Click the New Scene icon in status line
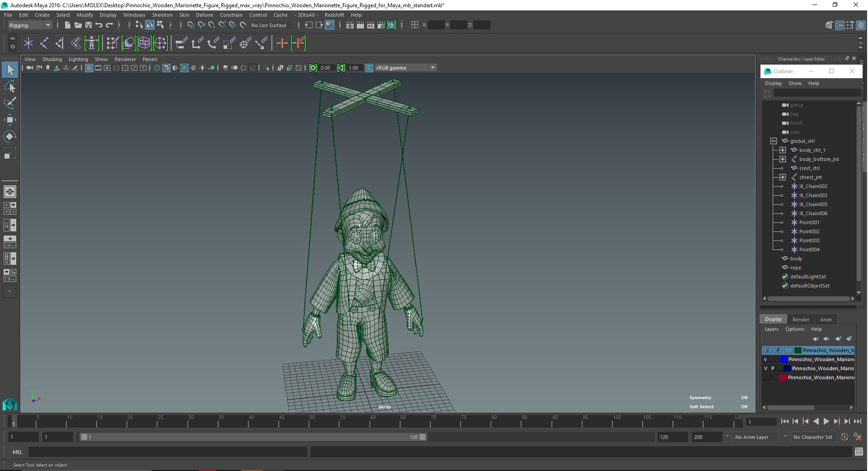 [67, 25]
